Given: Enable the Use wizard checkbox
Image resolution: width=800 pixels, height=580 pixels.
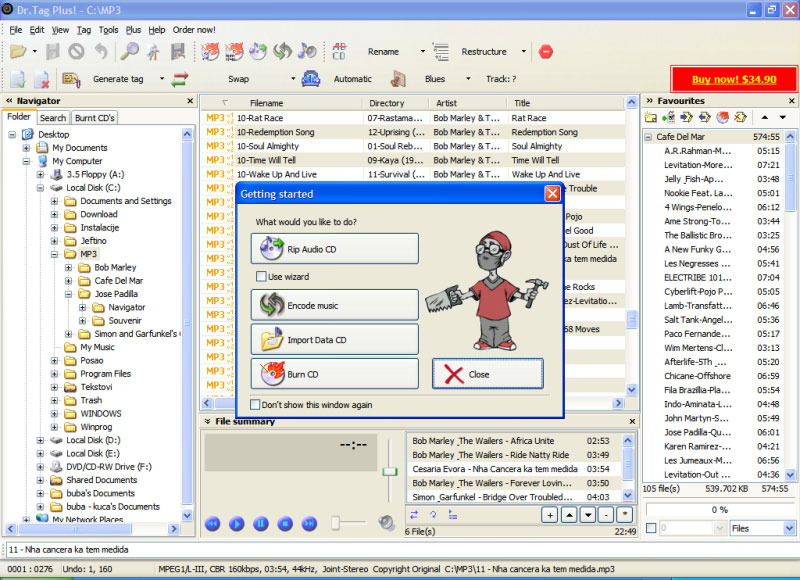Looking at the screenshot, I should 261,276.
